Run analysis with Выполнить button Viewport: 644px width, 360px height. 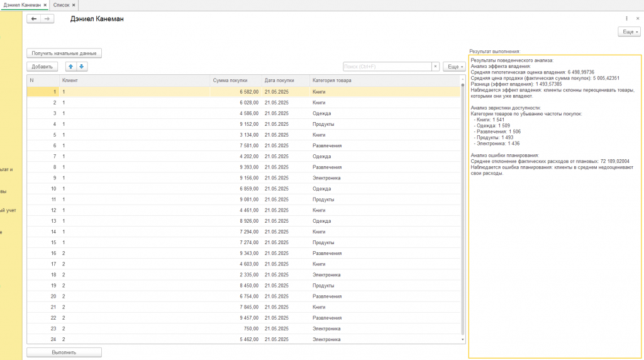point(64,352)
